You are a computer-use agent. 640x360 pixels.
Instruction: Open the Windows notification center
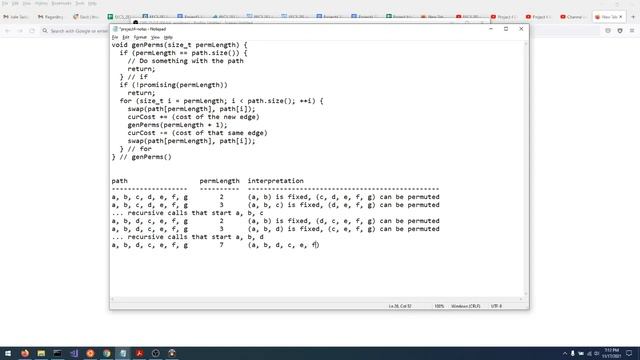629,353
